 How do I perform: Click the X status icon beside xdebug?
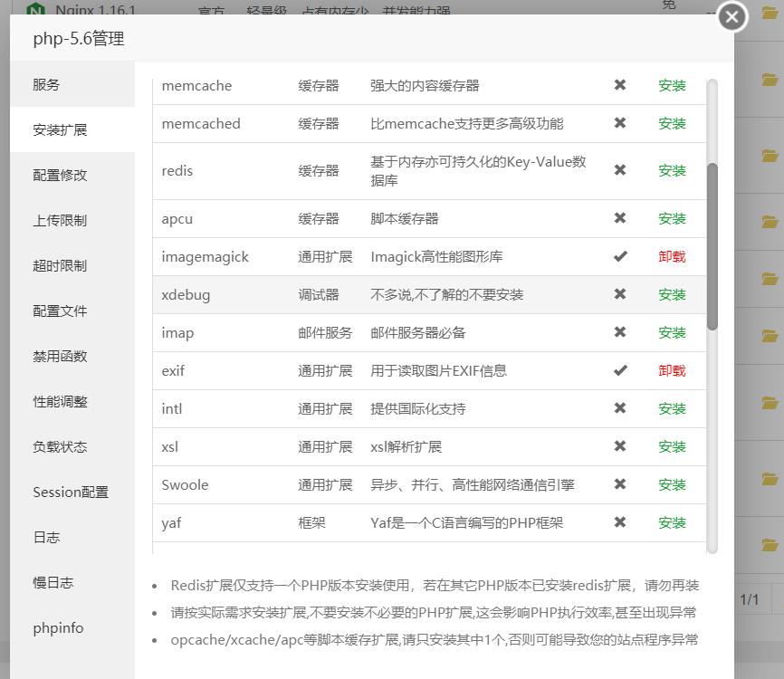pyautogui.click(x=620, y=294)
